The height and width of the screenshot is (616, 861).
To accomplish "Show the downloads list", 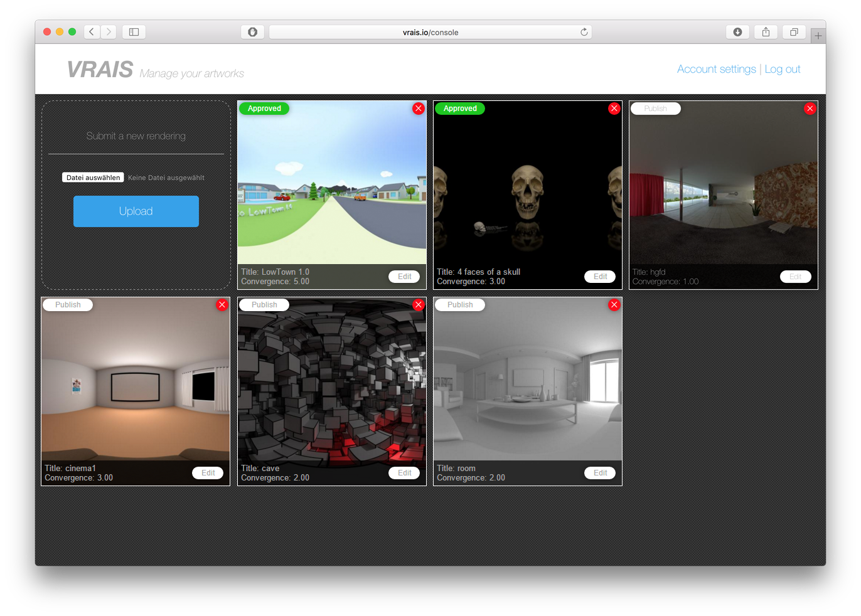I will click(737, 31).
